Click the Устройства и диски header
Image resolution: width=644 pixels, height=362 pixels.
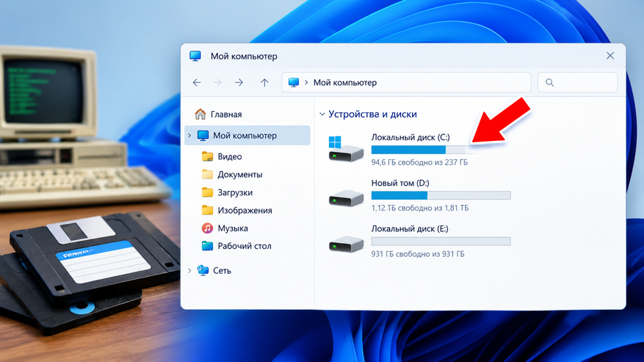tap(372, 115)
